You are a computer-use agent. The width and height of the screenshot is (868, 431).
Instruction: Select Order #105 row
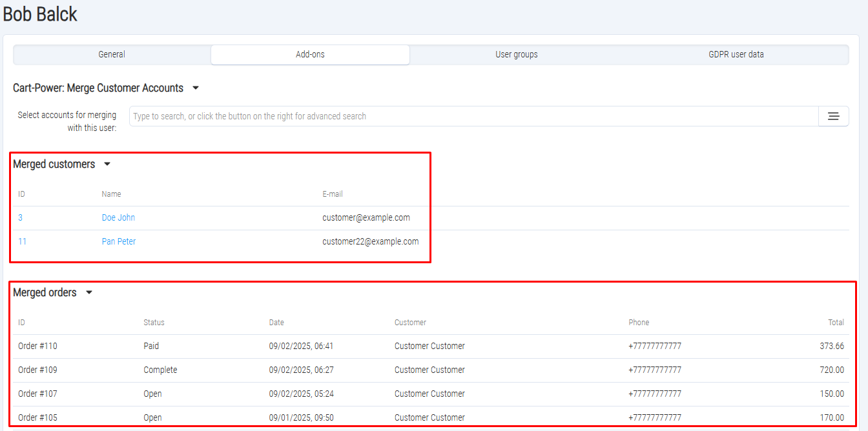[x=37, y=417]
